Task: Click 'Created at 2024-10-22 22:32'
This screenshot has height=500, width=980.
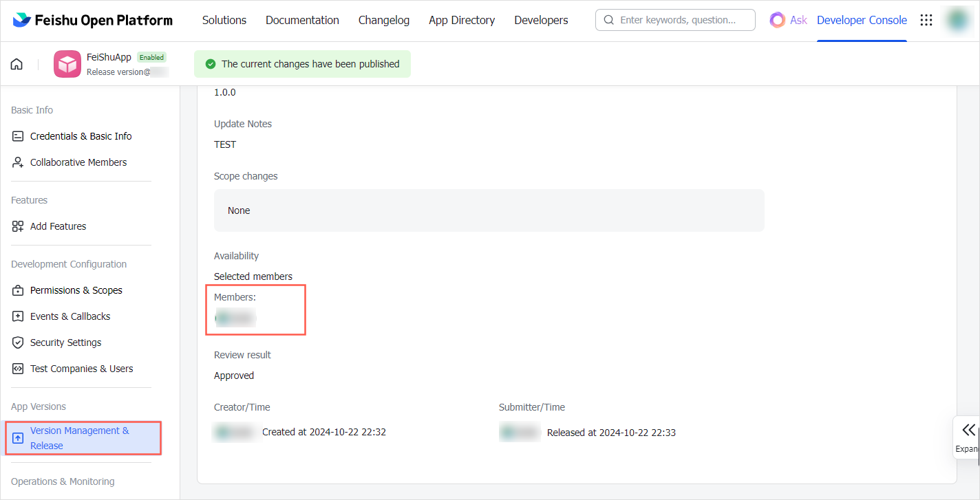Action: pyautogui.click(x=324, y=433)
